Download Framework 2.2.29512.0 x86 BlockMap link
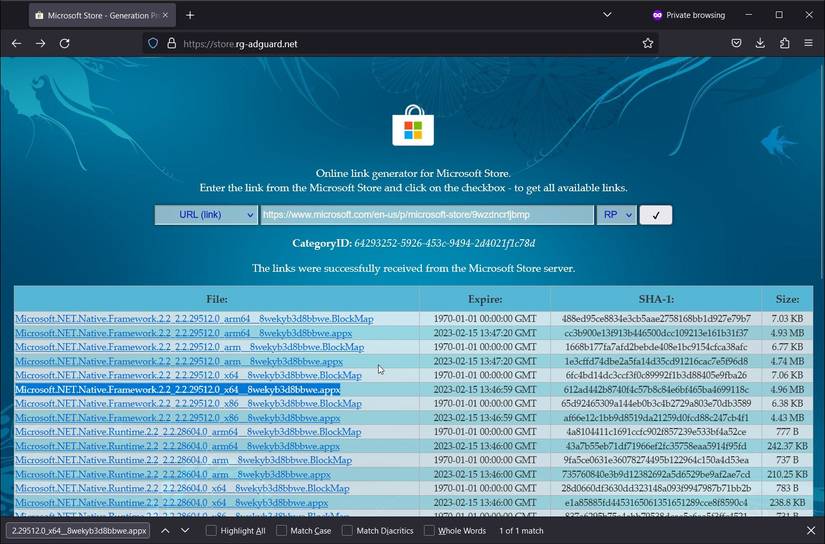Screen dimensions: 825x544 188,404
